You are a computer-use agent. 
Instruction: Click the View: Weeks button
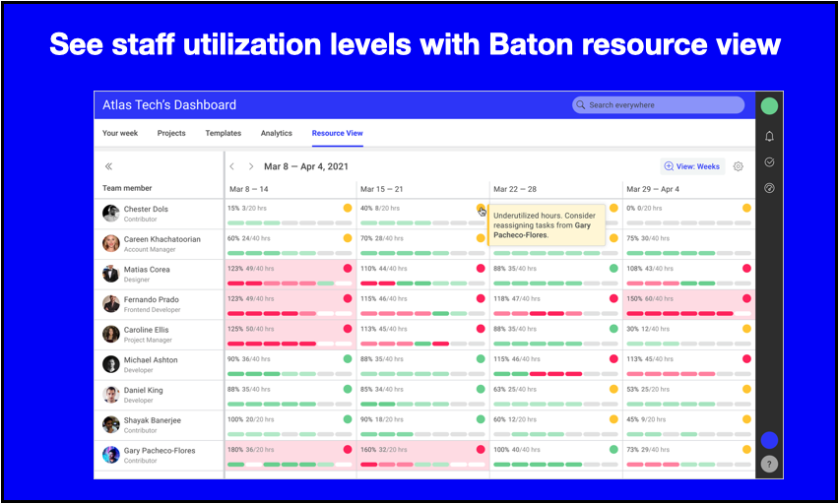692,166
